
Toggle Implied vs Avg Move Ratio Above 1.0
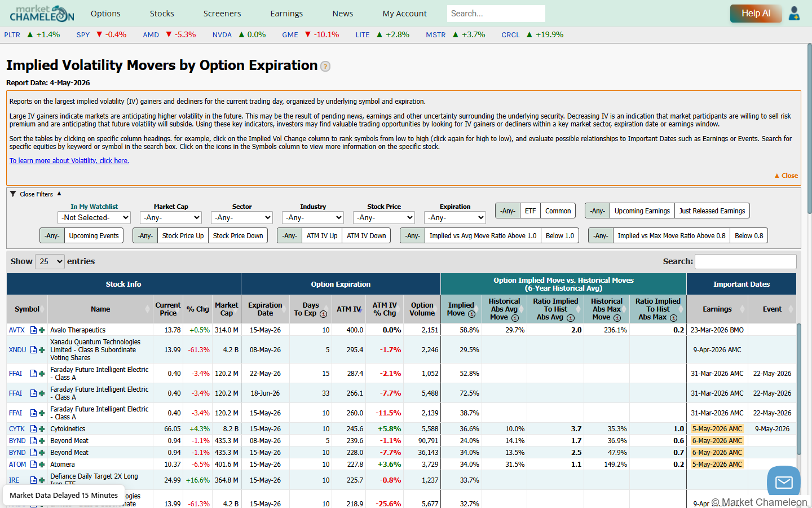[x=483, y=235]
